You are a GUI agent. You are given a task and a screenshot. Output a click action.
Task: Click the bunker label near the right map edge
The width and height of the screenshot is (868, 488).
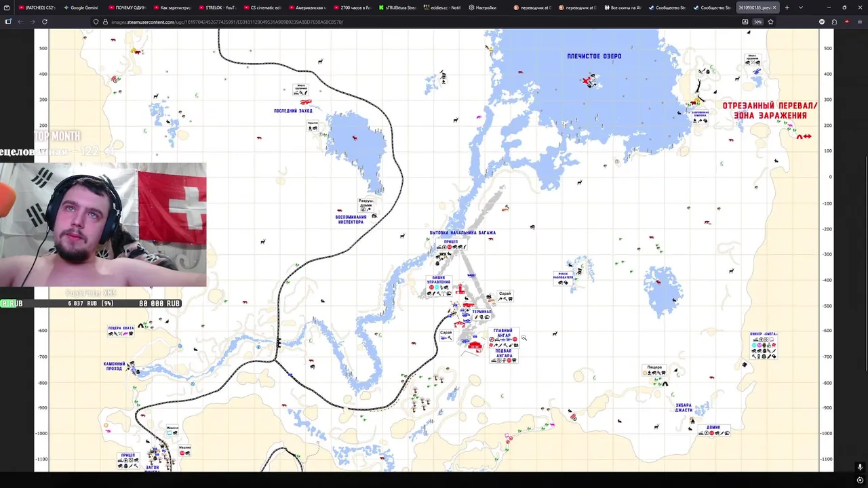click(764, 334)
